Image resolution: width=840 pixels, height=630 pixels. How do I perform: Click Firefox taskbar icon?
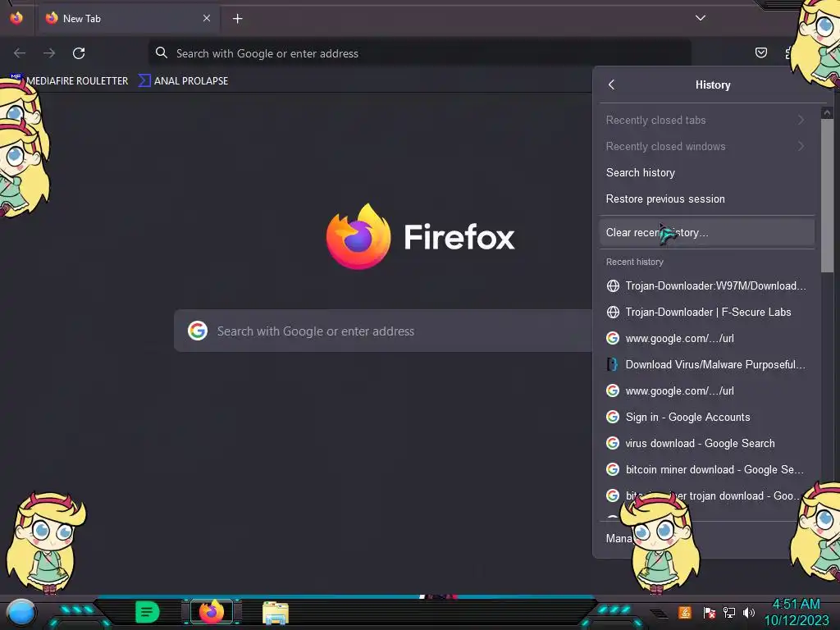click(212, 611)
